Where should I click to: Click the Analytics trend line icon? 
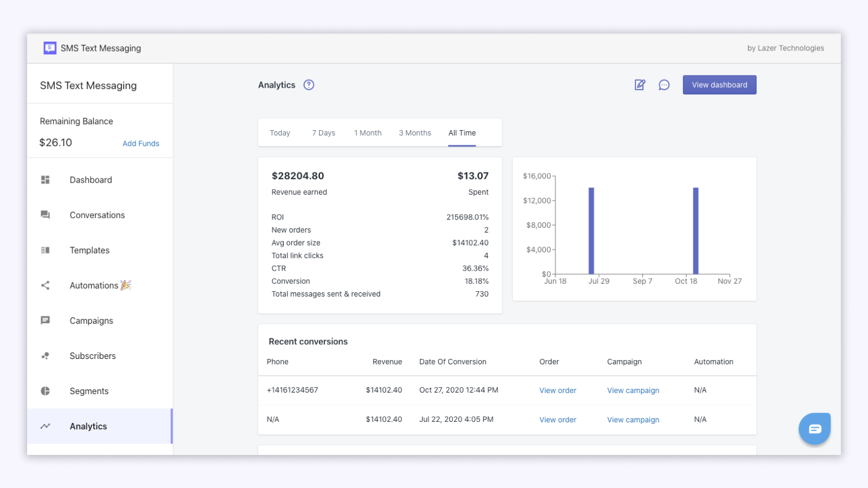[x=46, y=426]
